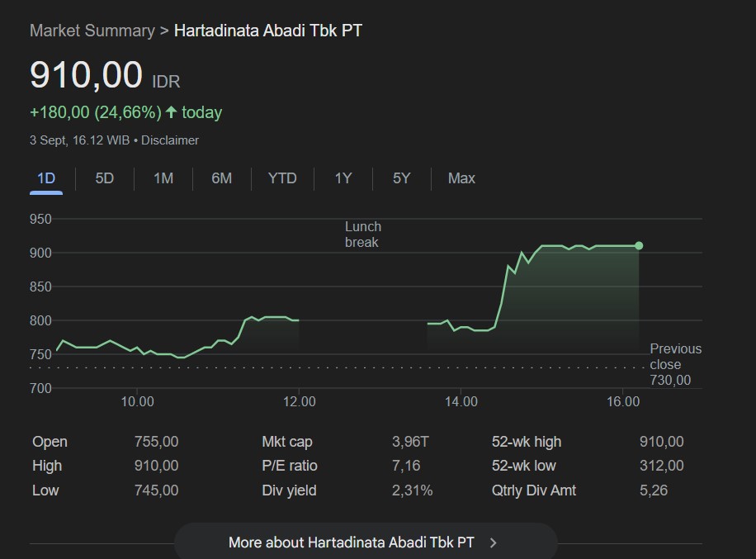Click the Div yield label
Viewport: 756px width, 559px height.
[290, 490]
